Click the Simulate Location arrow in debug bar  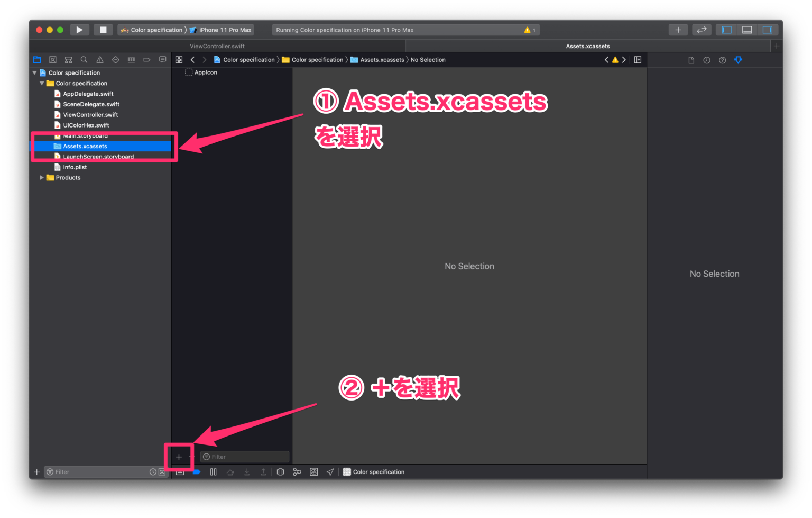pyautogui.click(x=330, y=471)
